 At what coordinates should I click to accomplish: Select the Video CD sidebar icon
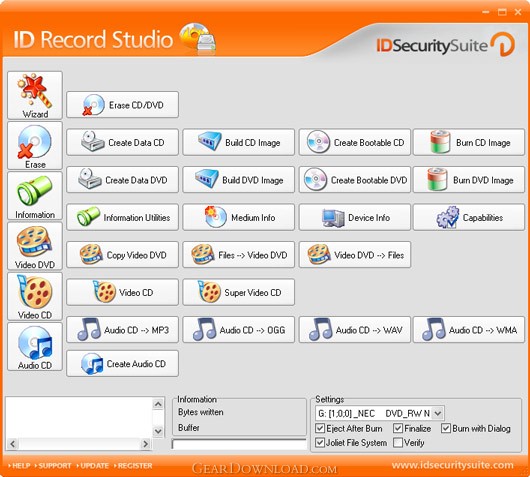(x=35, y=296)
